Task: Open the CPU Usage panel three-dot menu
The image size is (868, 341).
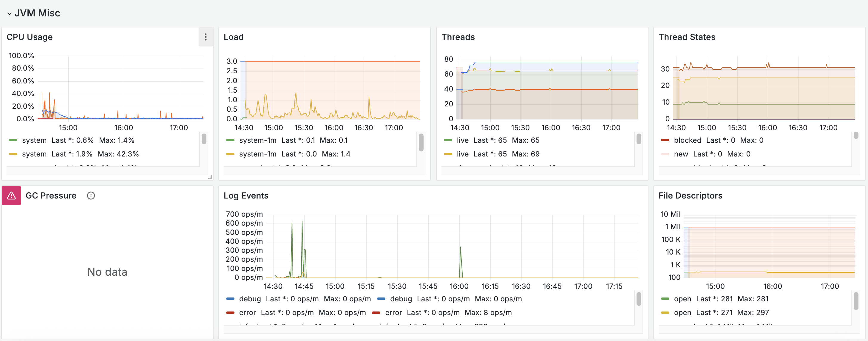Action: (x=206, y=37)
